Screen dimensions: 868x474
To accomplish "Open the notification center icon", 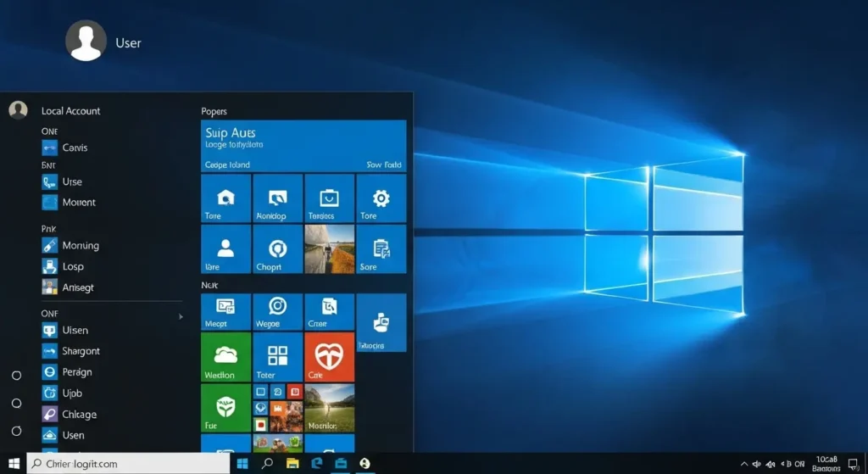I will (x=854, y=464).
